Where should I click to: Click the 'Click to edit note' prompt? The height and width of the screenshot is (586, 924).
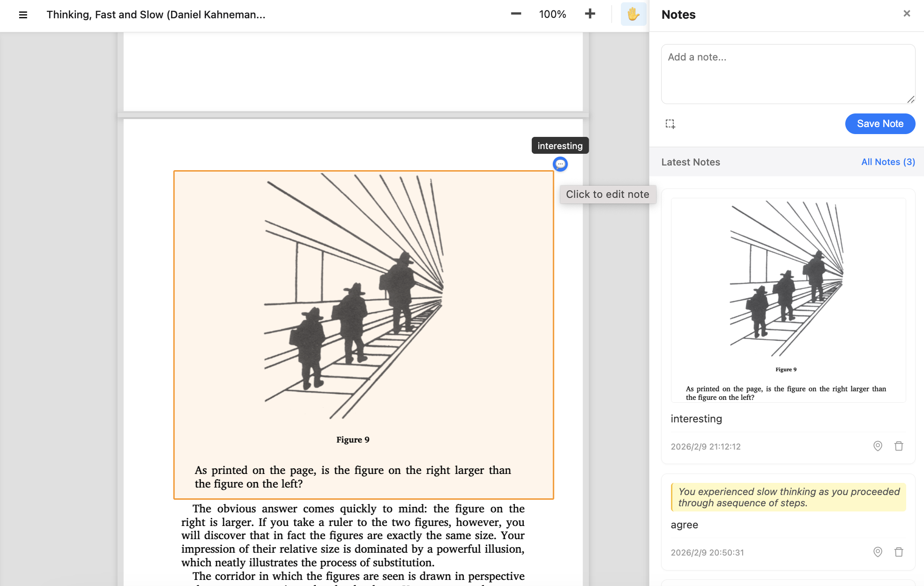click(607, 194)
